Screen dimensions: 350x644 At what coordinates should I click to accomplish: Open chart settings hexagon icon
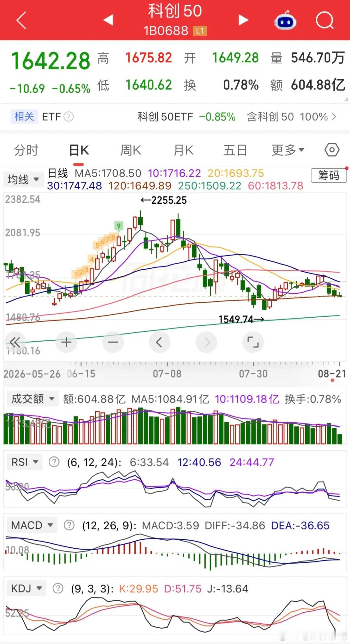click(332, 150)
